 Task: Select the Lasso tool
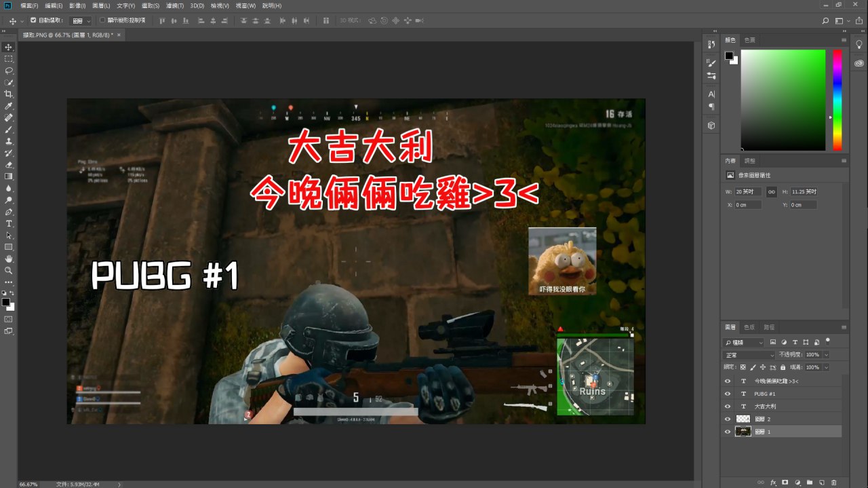coord(9,71)
